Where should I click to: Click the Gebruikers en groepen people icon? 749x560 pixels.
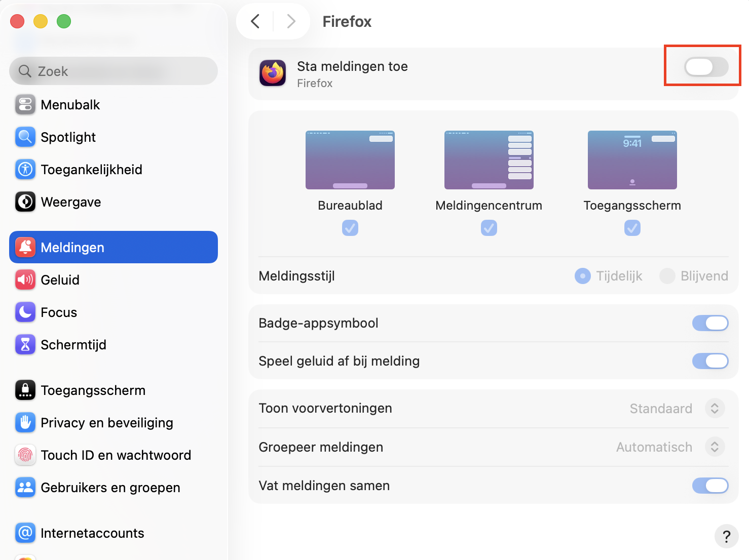pos(25,488)
